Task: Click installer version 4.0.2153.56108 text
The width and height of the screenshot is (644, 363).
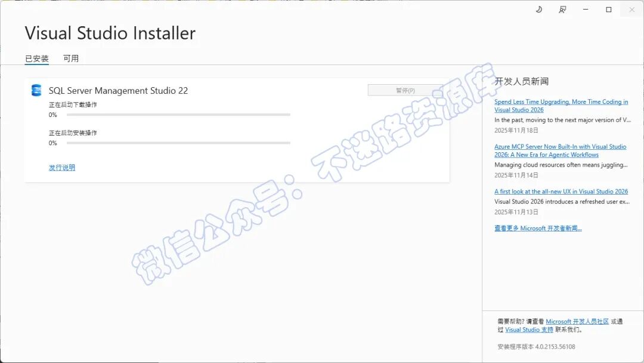Action: (x=537, y=346)
